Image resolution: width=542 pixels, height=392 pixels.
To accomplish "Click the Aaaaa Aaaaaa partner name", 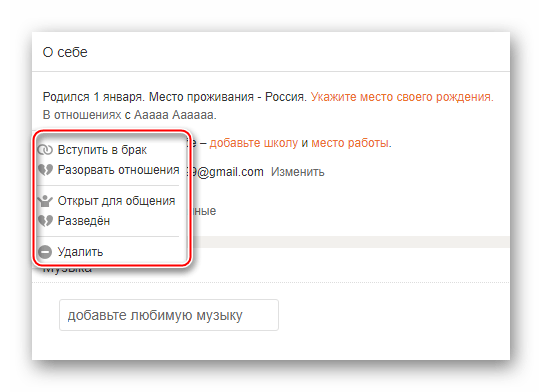I will tap(174, 114).
